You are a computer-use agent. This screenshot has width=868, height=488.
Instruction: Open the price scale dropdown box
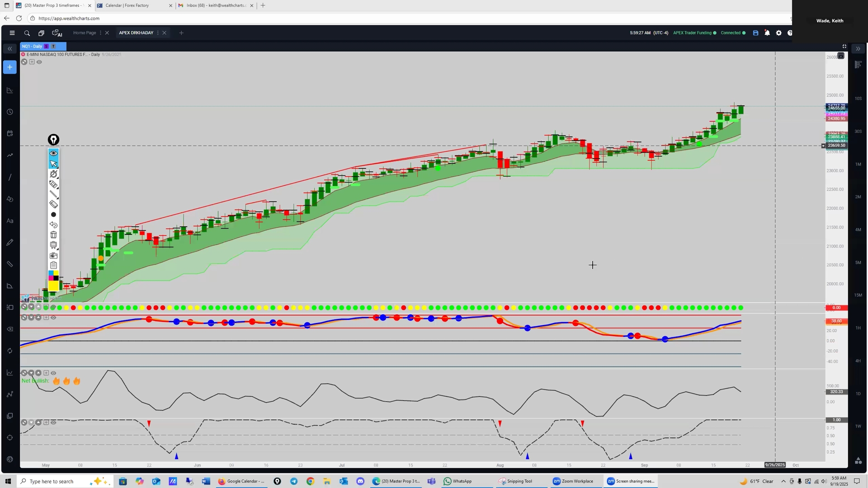point(841,56)
